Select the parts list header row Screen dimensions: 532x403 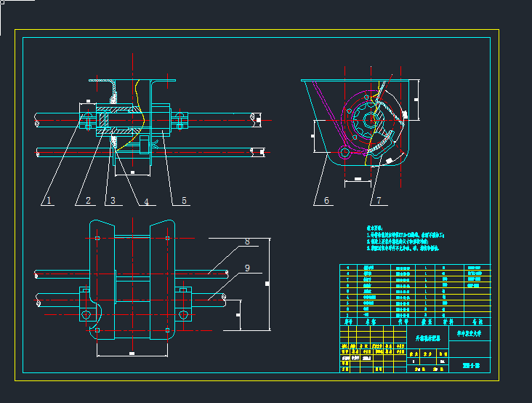(x=415, y=320)
